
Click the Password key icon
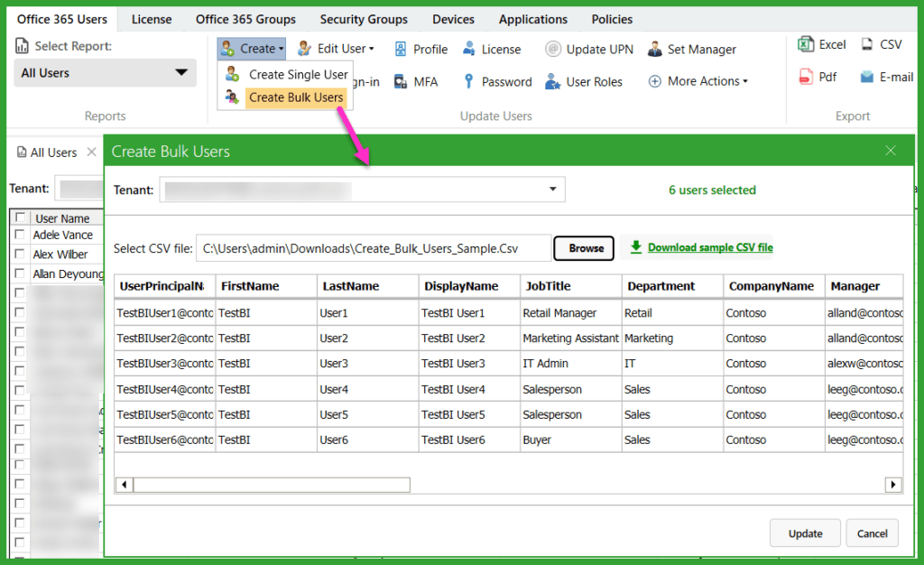click(468, 81)
